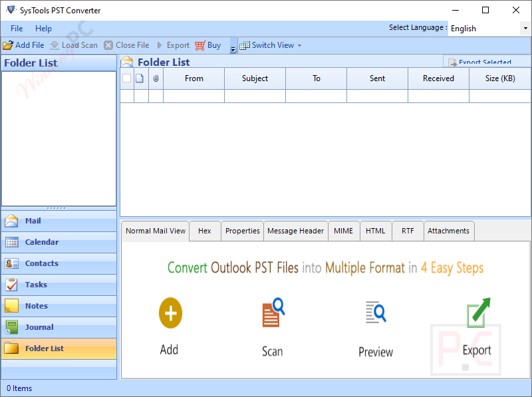Open the Tasks navigation pane

point(59,285)
